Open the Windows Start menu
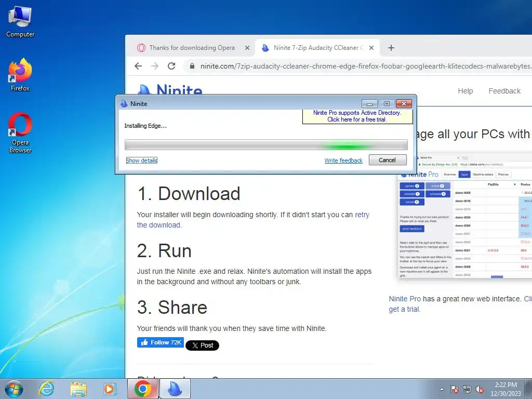Viewport: 532px width, 399px height. click(x=14, y=389)
